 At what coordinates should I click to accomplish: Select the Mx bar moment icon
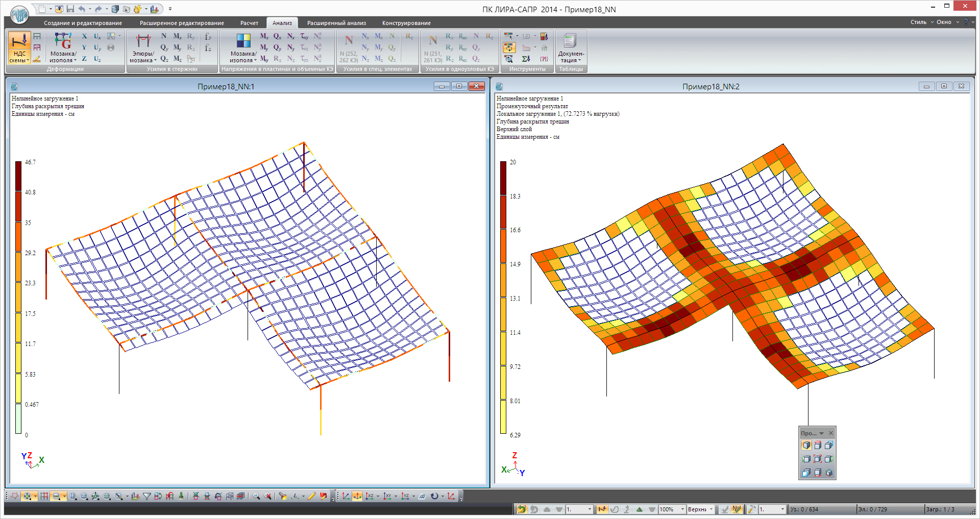(177, 36)
